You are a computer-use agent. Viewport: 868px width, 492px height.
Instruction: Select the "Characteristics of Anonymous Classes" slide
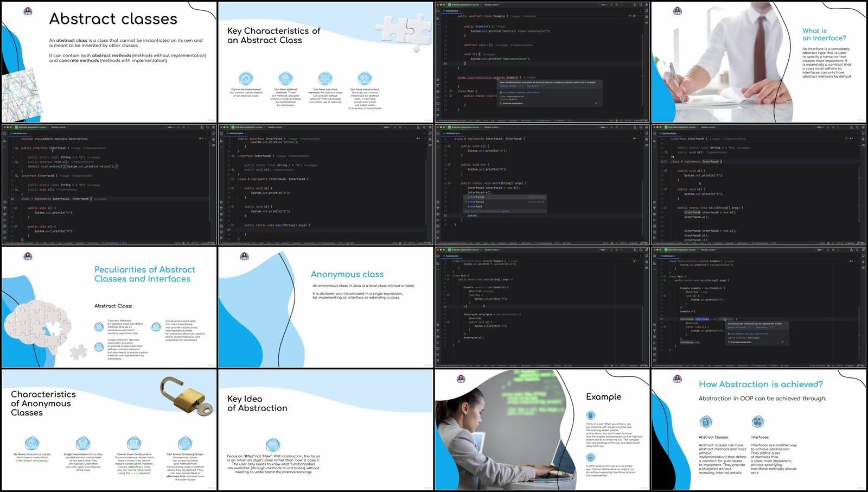pos(109,430)
